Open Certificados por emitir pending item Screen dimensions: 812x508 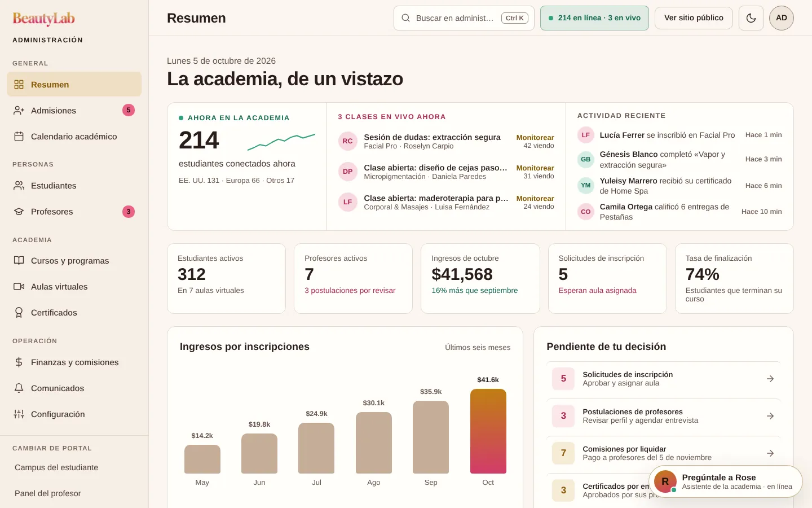pos(663,491)
